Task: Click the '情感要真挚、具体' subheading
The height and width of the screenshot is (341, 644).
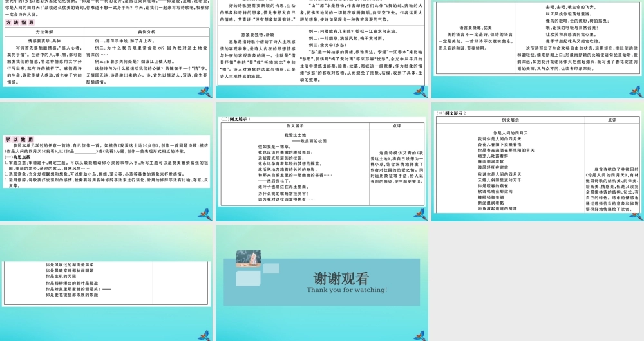Action: 44,41
